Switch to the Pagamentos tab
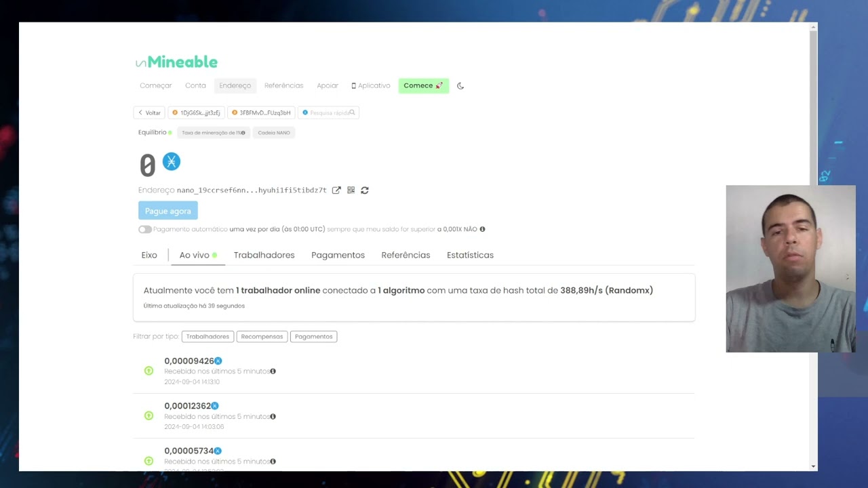 click(338, 255)
